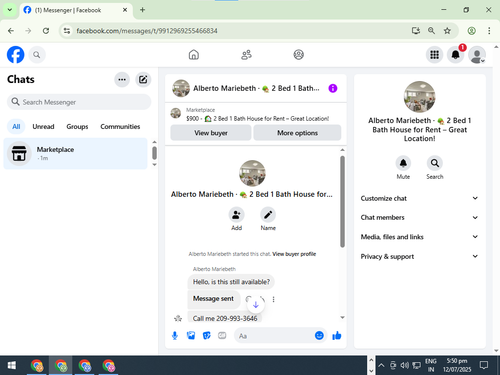Click the Add people icon
Viewport: 500px width, 375px height.
(236, 215)
